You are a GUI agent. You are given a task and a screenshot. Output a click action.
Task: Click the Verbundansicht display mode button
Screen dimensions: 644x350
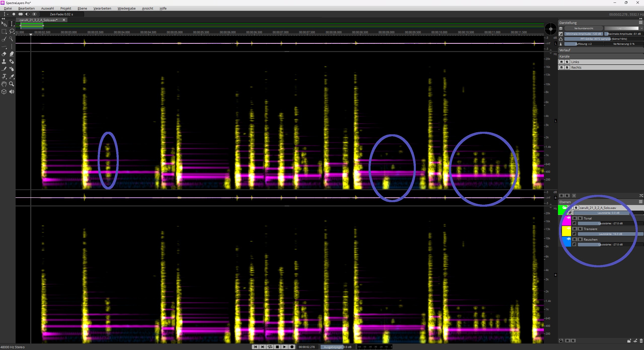click(x=584, y=28)
